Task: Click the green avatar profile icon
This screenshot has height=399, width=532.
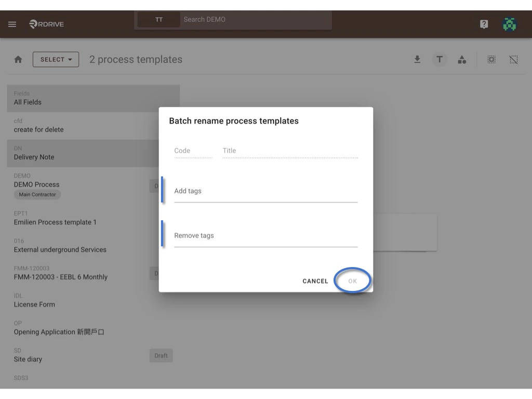Action: (x=509, y=24)
